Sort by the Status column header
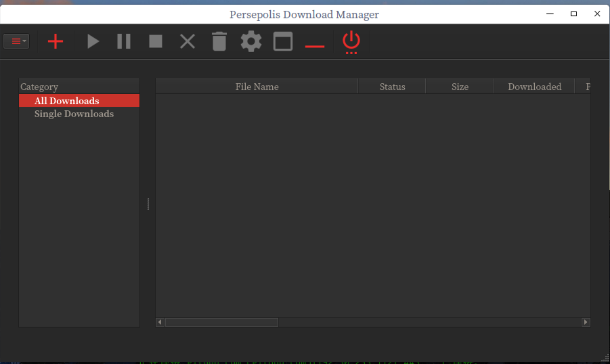The height and width of the screenshot is (364, 610). point(392,86)
